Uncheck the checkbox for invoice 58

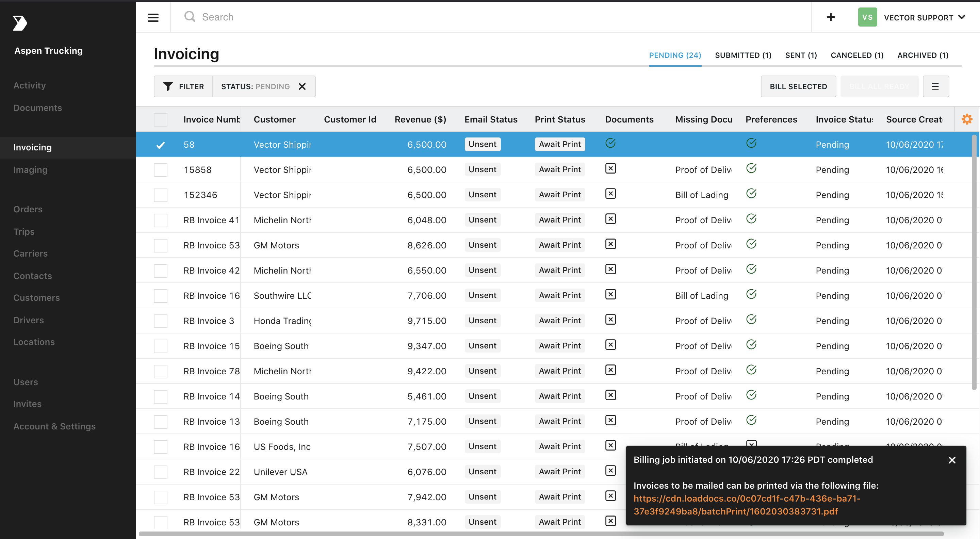click(161, 145)
